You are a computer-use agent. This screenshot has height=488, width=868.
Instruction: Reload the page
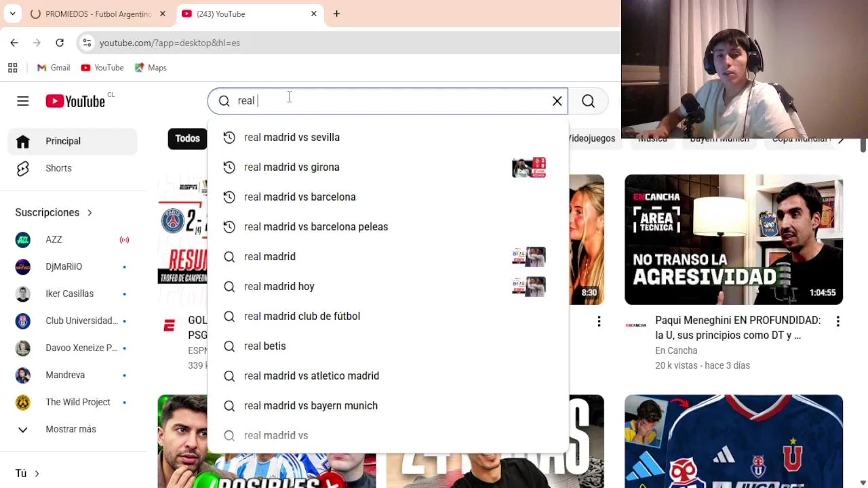point(60,43)
